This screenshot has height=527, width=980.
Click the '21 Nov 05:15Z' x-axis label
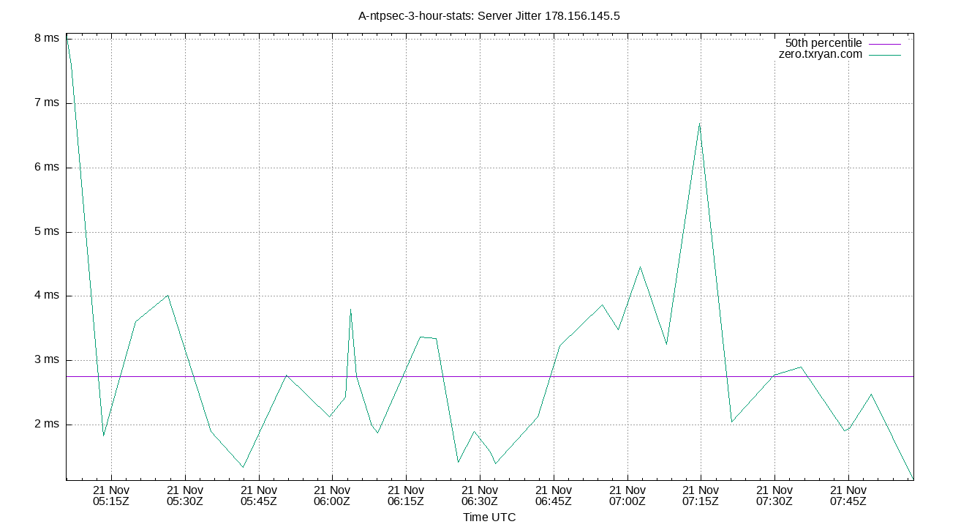[x=111, y=496]
